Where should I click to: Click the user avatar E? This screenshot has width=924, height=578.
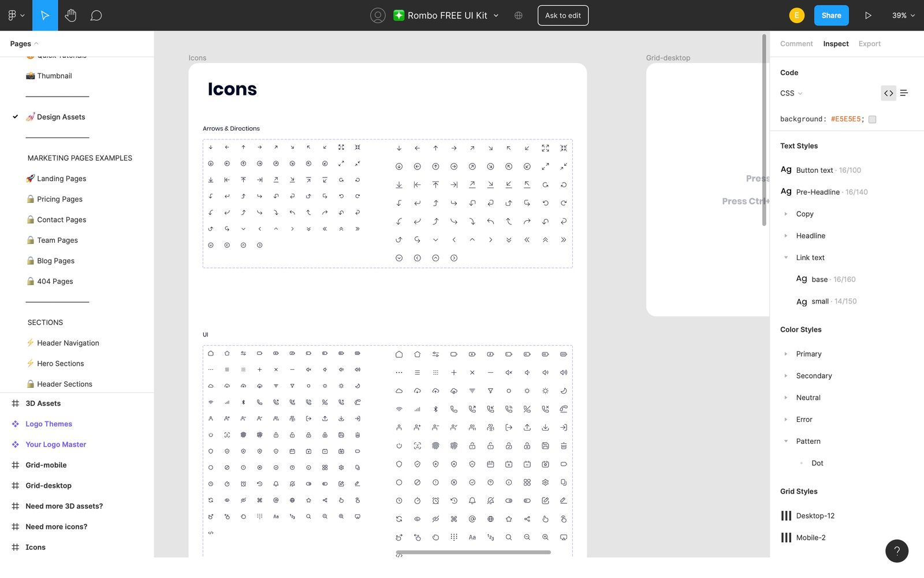pos(796,16)
